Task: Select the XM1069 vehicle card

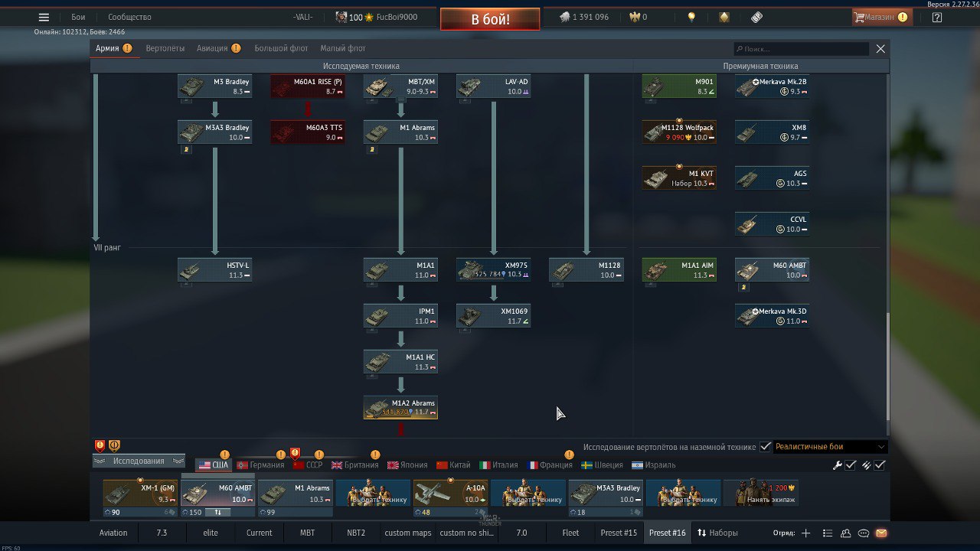Action: [x=493, y=316]
